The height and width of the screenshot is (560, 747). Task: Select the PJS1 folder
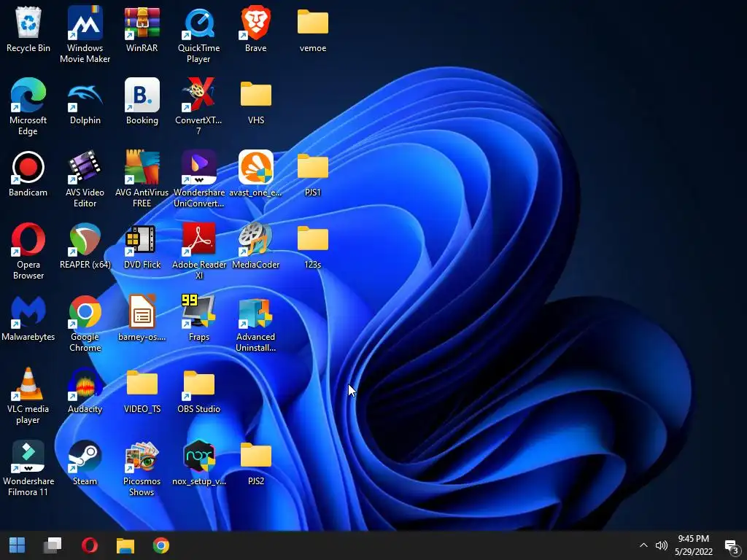pos(313,174)
